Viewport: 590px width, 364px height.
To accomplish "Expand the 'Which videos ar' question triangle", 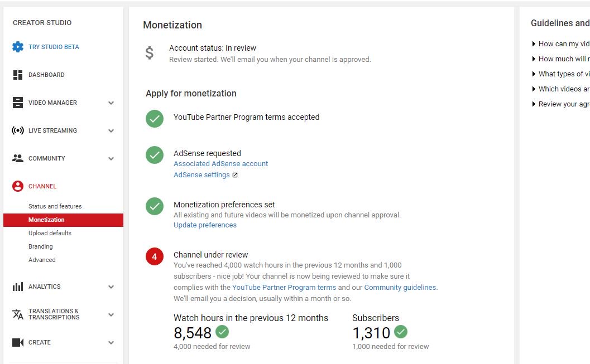I will click(534, 89).
